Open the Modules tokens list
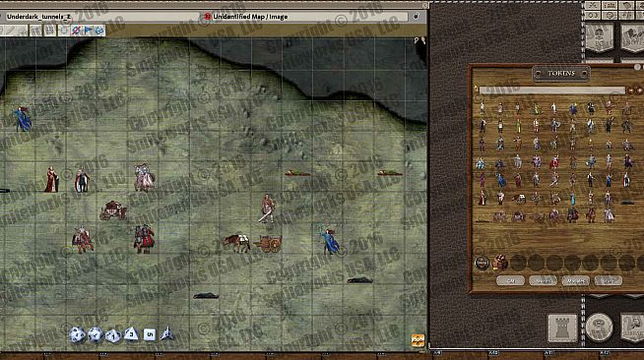644x360 pixels. 575,281
